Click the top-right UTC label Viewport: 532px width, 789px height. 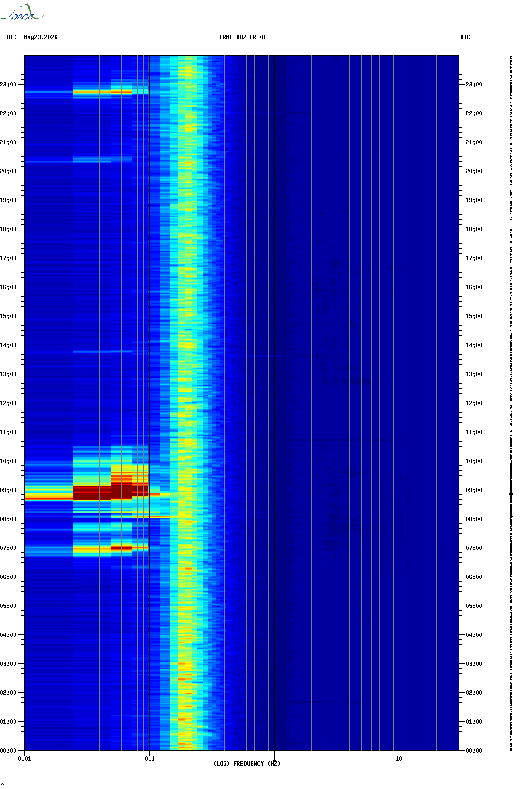pos(465,37)
